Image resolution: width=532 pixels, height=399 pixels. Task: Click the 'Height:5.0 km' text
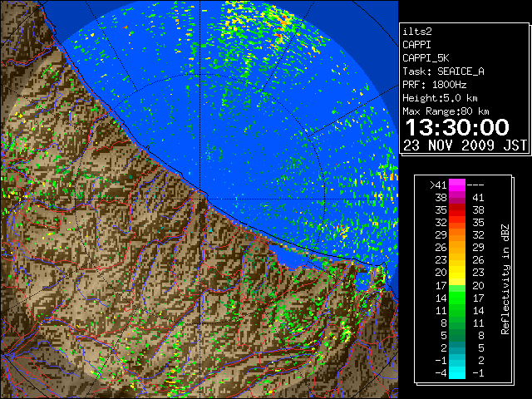tap(440, 98)
